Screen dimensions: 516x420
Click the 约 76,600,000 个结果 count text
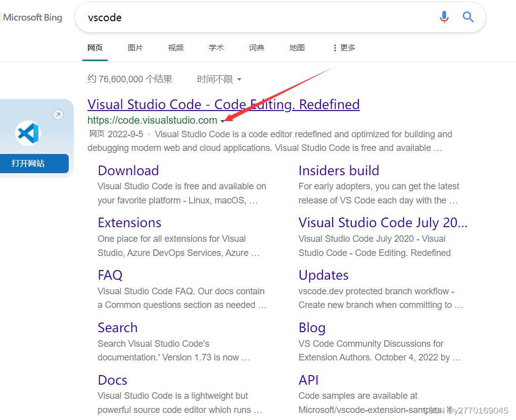(130, 79)
